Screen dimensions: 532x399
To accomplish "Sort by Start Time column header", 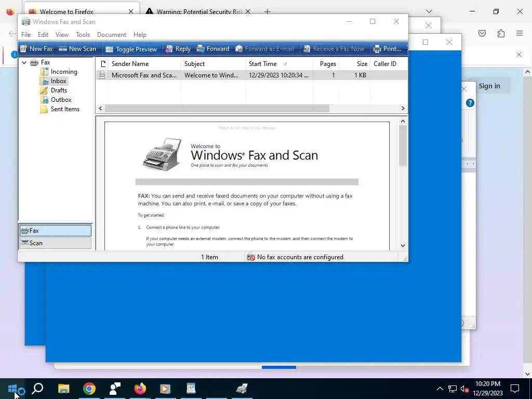I will [x=279, y=64].
